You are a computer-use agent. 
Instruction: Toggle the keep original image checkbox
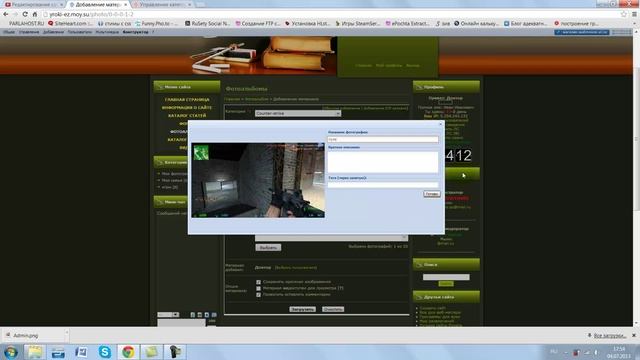click(258, 282)
